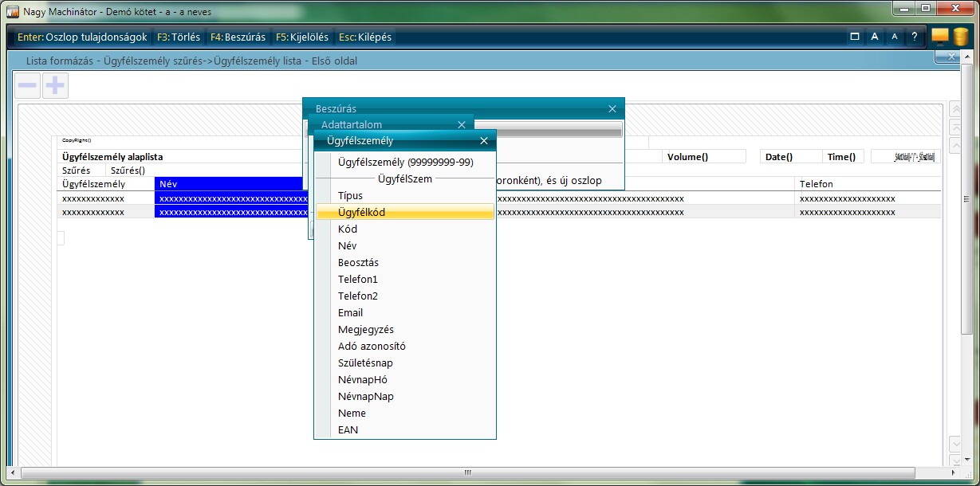980x486 pixels.
Task: Close the Beszúrás dialog
Action: click(x=612, y=108)
